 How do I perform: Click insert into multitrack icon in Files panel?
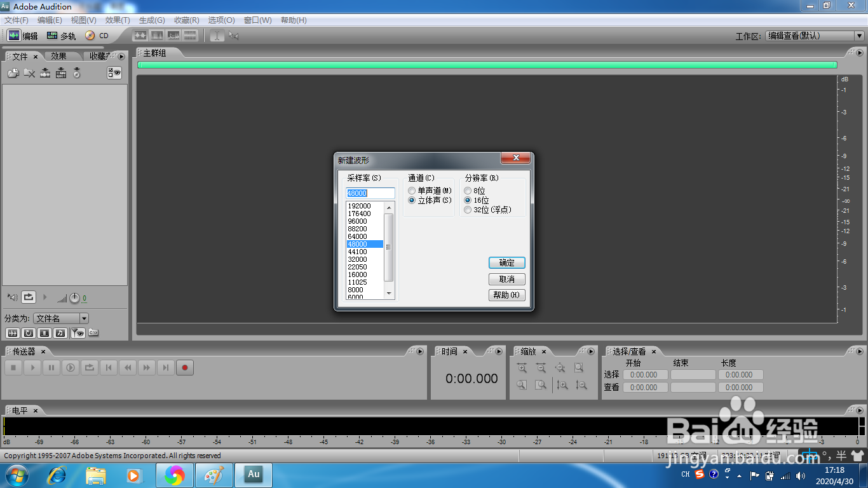tap(61, 73)
